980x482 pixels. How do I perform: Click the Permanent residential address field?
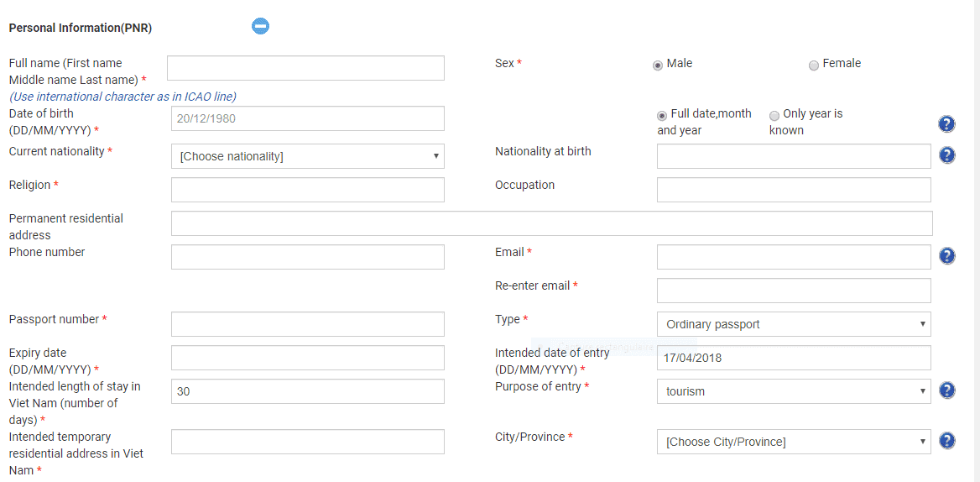pyautogui.click(x=552, y=223)
